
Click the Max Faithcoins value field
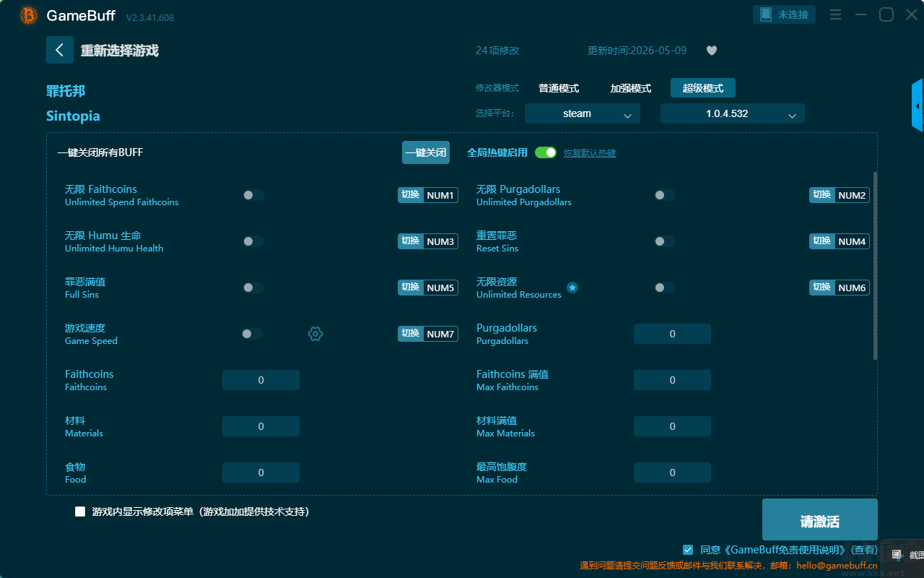point(672,380)
